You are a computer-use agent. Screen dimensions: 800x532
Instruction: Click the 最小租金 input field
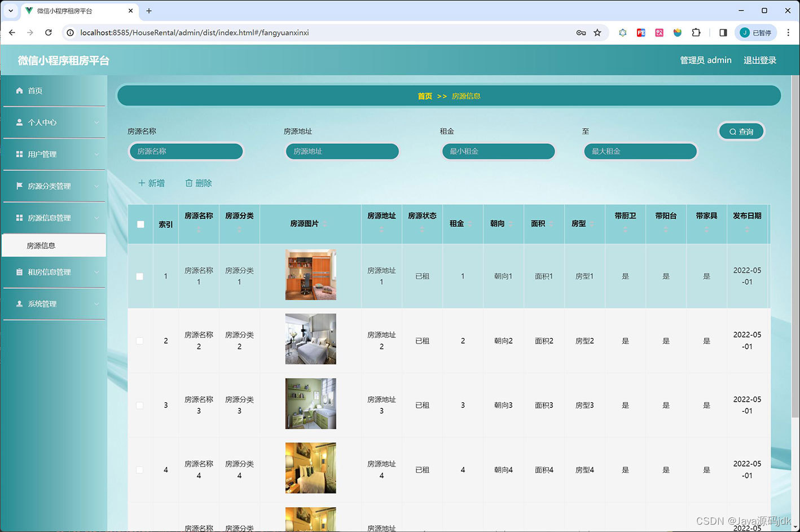499,151
